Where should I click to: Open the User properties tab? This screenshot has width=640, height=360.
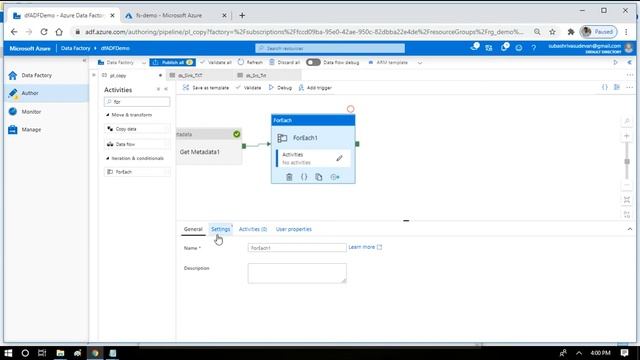[293, 229]
